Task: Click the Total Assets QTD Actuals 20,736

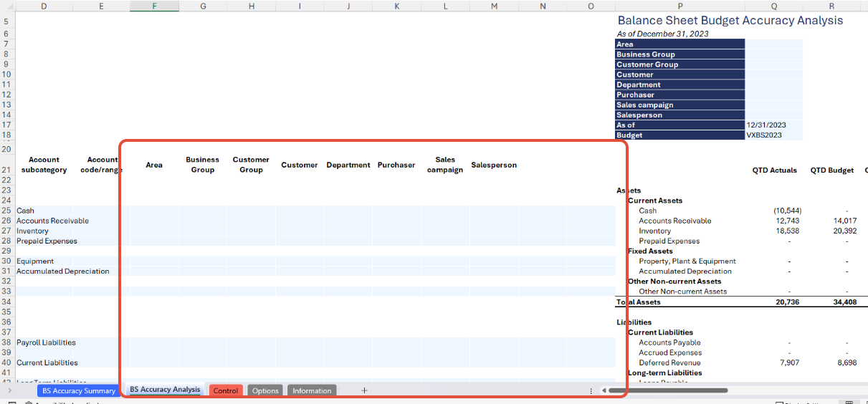Action: pyautogui.click(x=787, y=302)
